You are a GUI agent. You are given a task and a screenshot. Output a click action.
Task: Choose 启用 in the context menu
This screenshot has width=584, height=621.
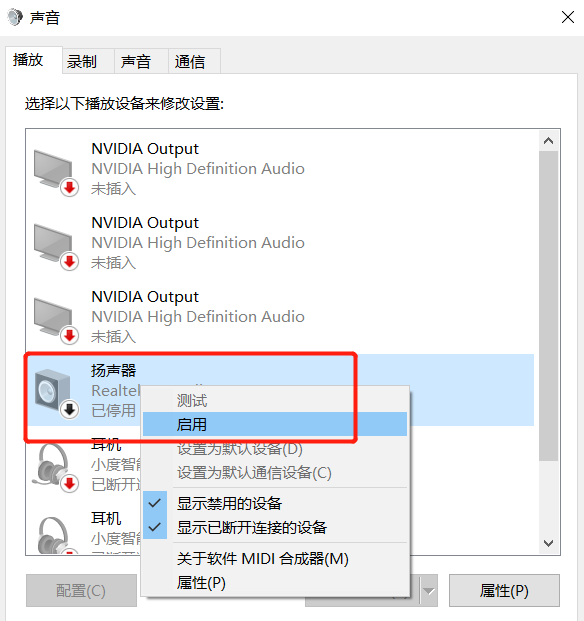pyautogui.click(x=275, y=424)
